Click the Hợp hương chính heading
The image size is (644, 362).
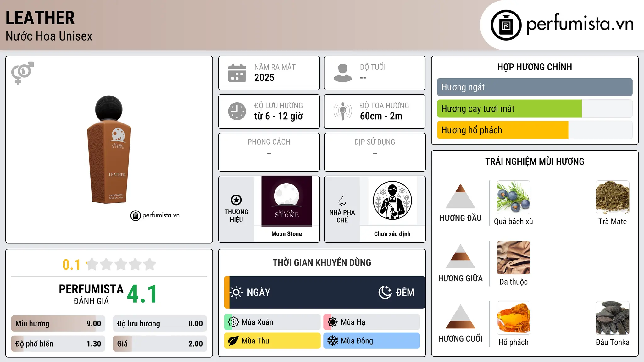coord(535,67)
